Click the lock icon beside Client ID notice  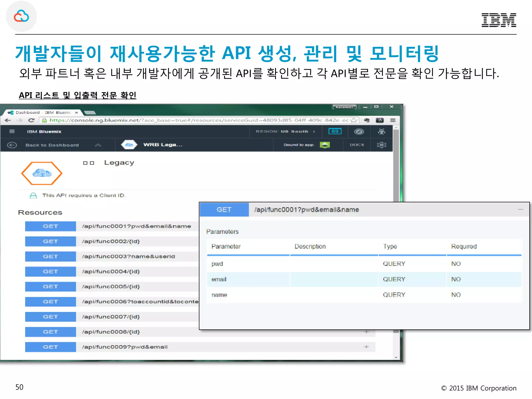33,195
